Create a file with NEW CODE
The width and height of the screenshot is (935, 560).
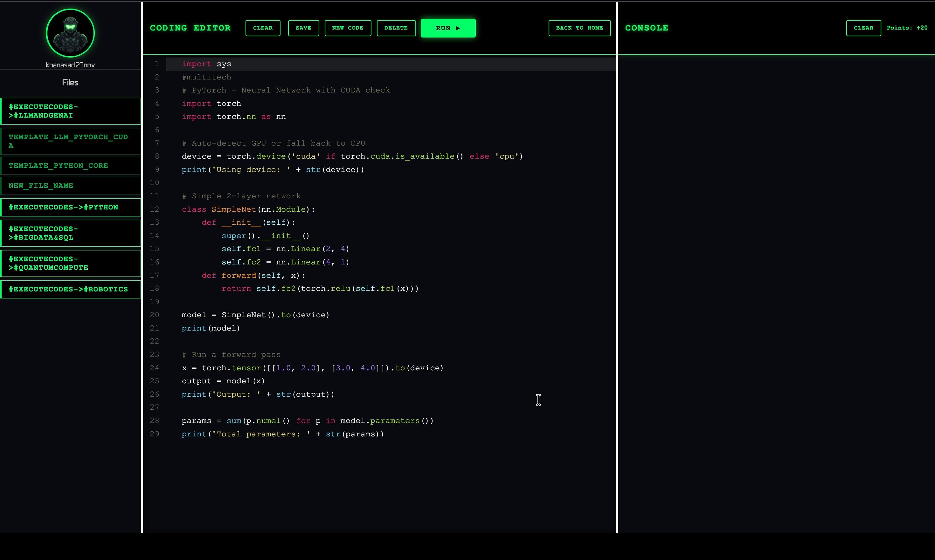tap(348, 28)
